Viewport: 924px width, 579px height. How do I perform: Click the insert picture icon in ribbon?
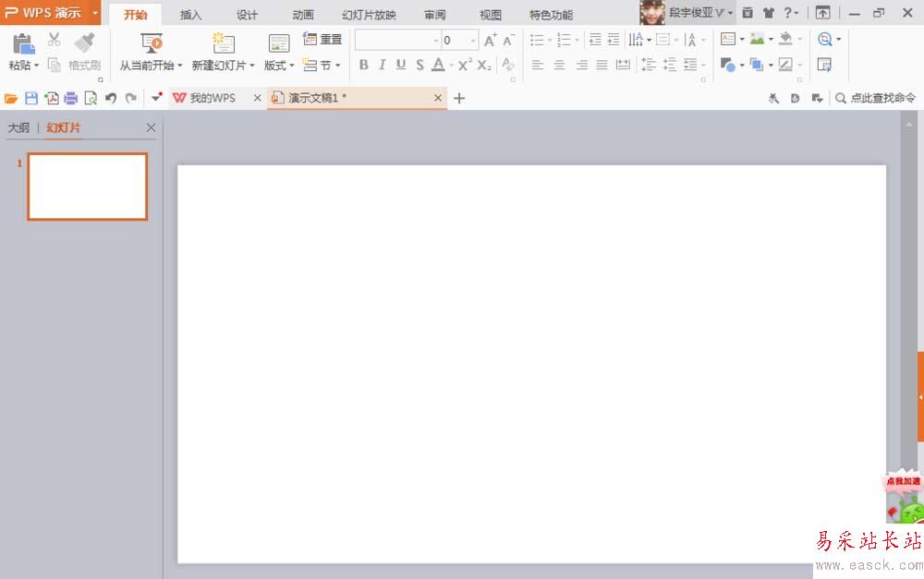tap(758, 39)
